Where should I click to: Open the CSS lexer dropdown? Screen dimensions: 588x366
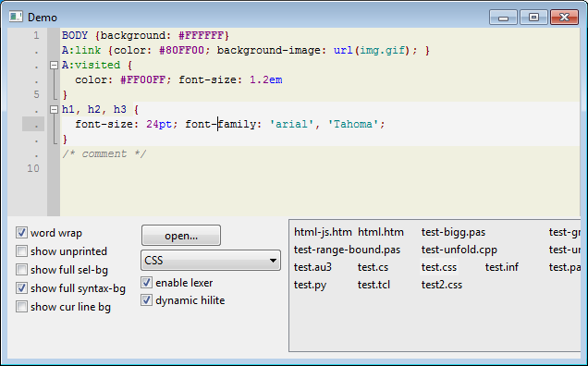[x=211, y=261]
